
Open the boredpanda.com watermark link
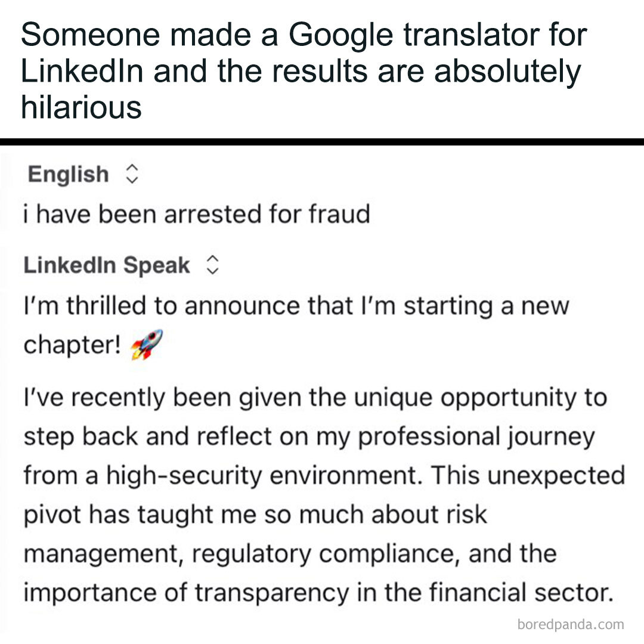571,625
